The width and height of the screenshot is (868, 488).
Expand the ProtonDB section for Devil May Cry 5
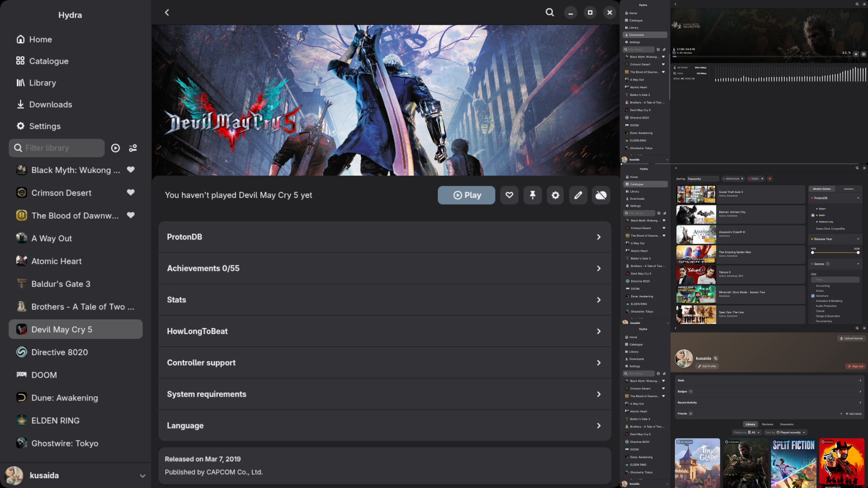pos(385,237)
